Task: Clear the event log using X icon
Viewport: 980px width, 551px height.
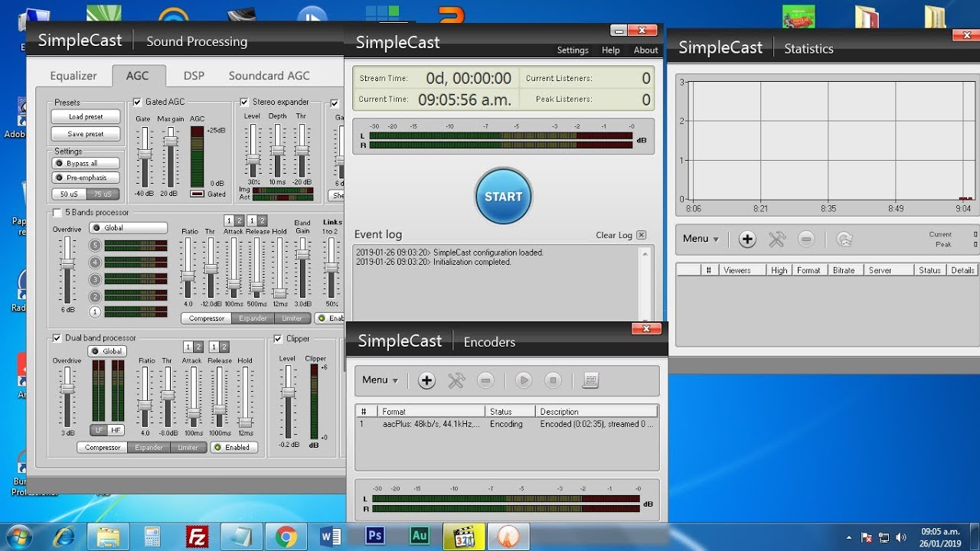Action: click(x=642, y=235)
